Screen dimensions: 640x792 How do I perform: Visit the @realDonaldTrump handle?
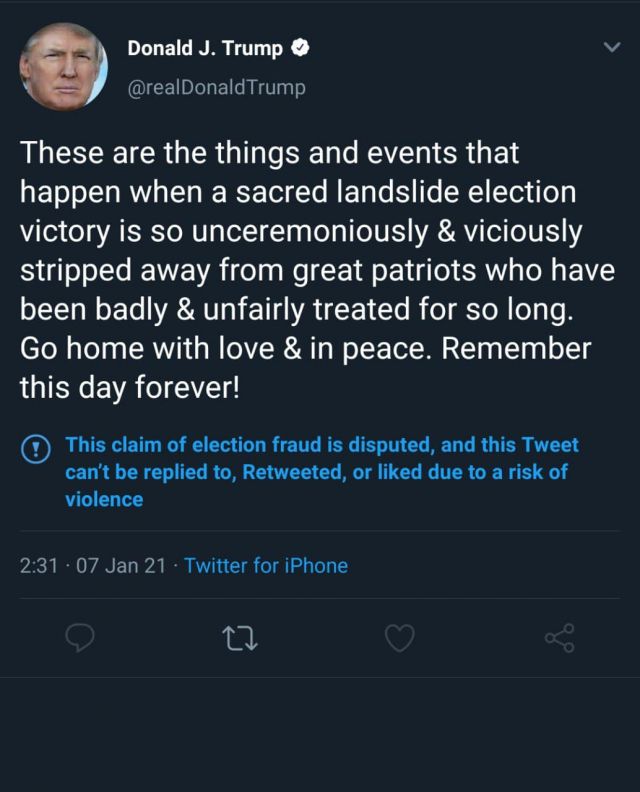click(x=216, y=87)
